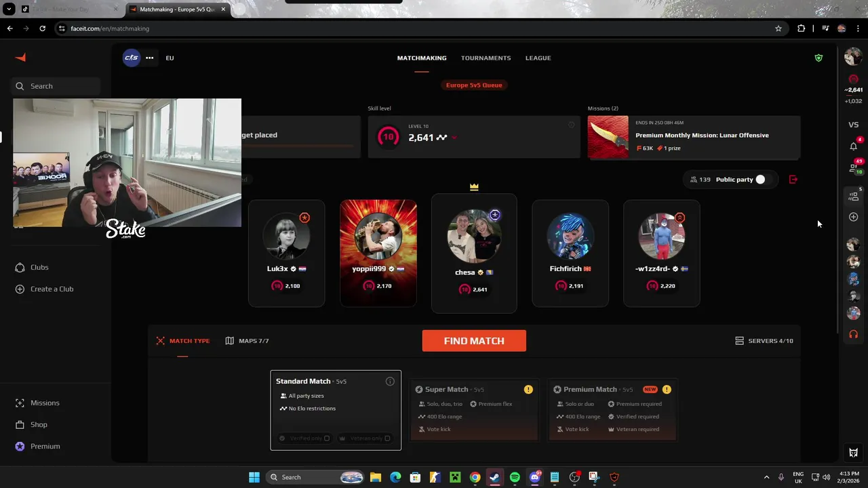This screenshot has height=488, width=868.
Task: Bookmark this page with the star icon
Action: (x=778, y=28)
